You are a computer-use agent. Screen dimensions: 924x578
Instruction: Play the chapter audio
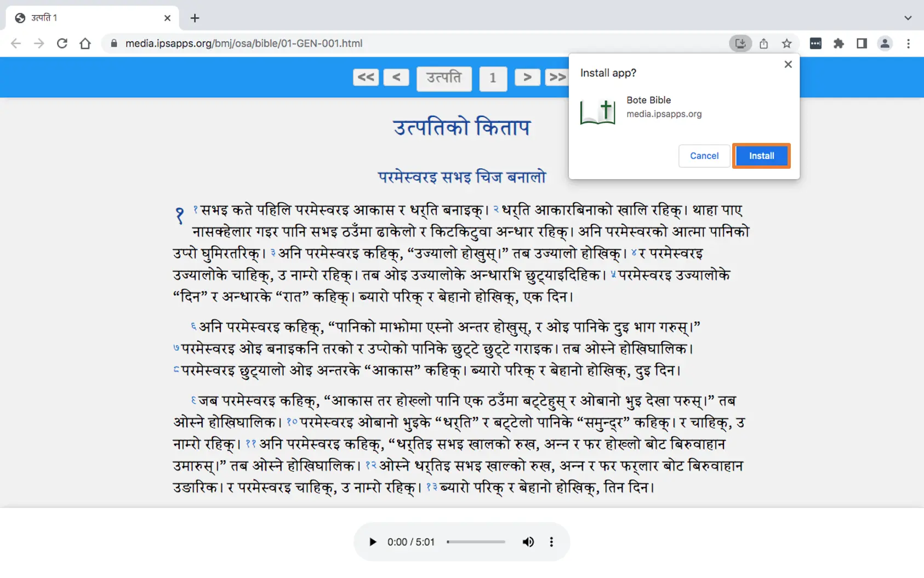coord(373,542)
